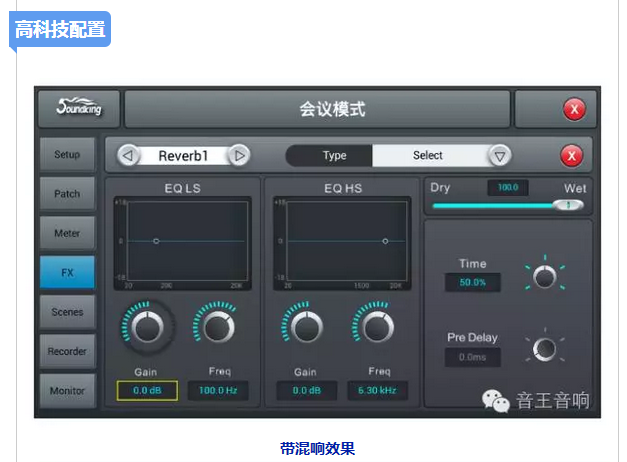The width and height of the screenshot is (627, 462).
Task: Click the Pre Delay knob
Action: (544, 348)
